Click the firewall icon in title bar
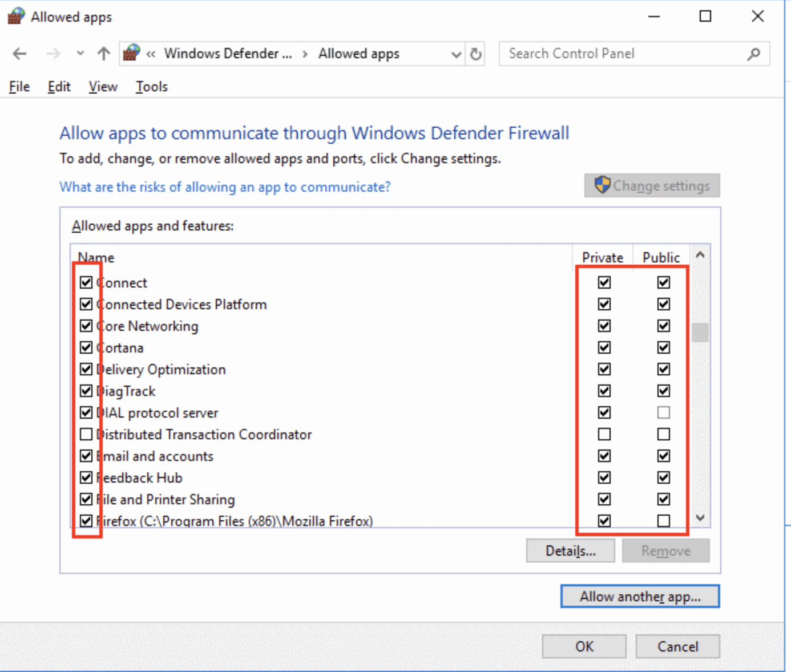 (16, 16)
